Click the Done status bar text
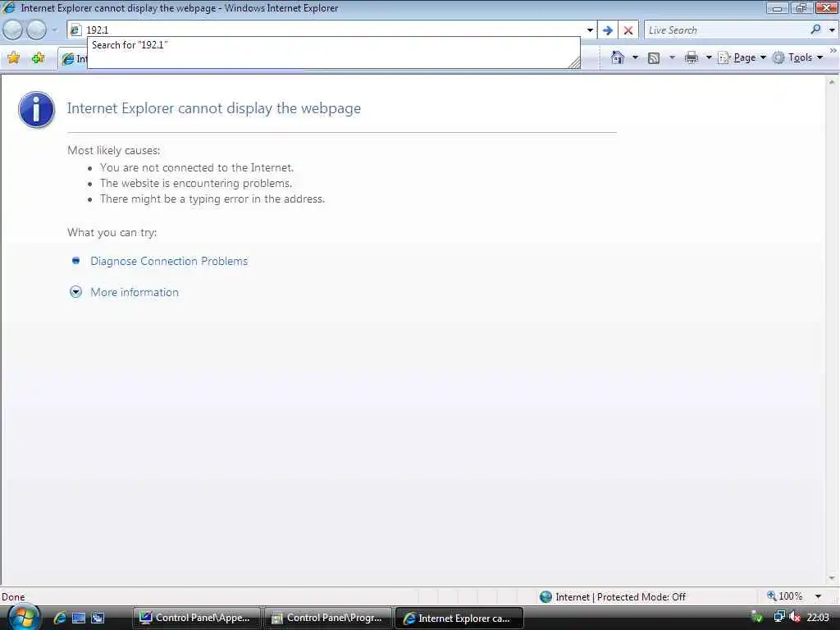The image size is (840, 630). [x=13, y=597]
